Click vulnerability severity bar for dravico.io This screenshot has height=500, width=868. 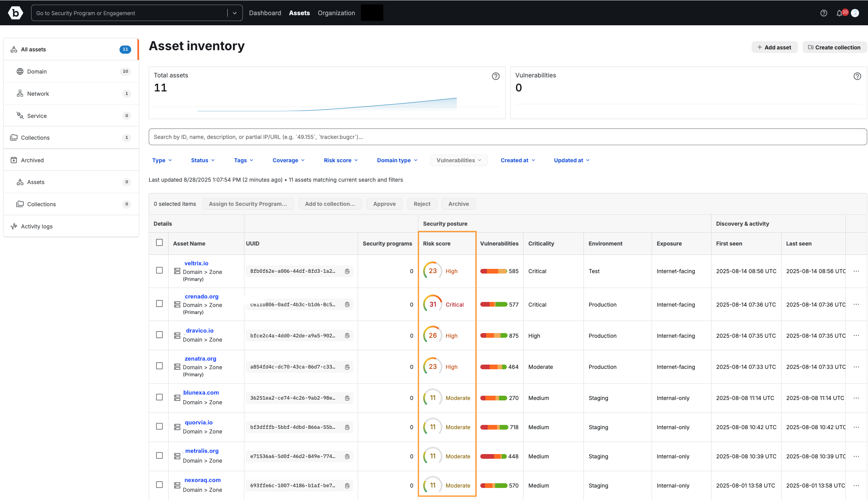pyautogui.click(x=494, y=335)
